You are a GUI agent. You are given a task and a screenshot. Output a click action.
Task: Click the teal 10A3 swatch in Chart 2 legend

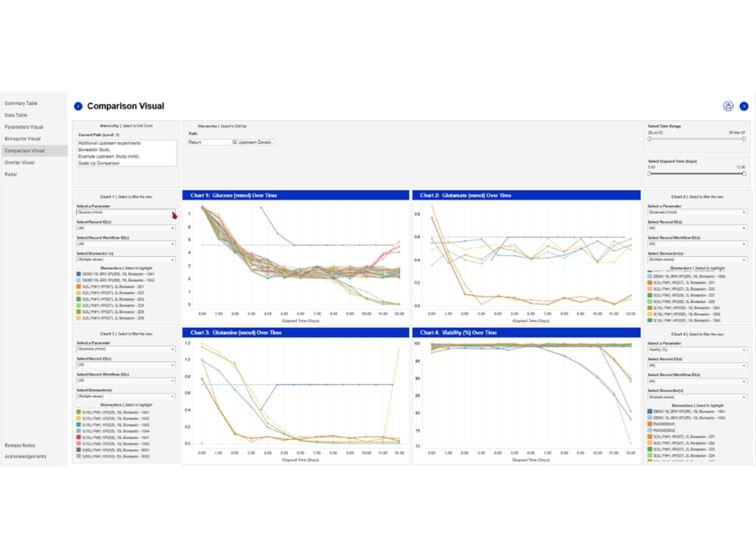coord(650,321)
